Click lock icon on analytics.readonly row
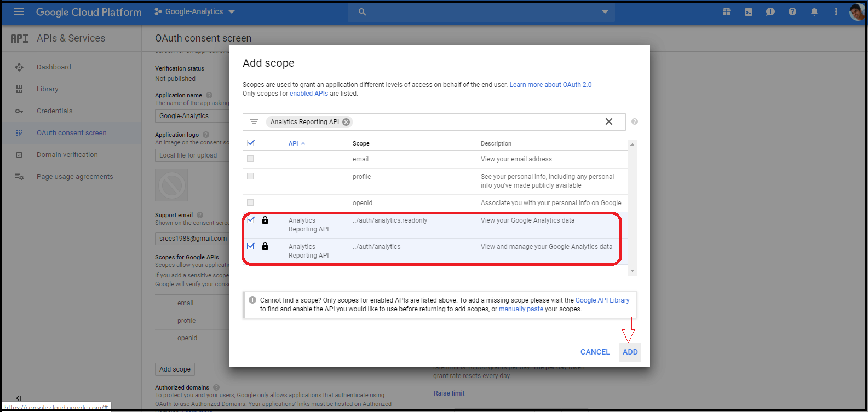 coord(265,220)
